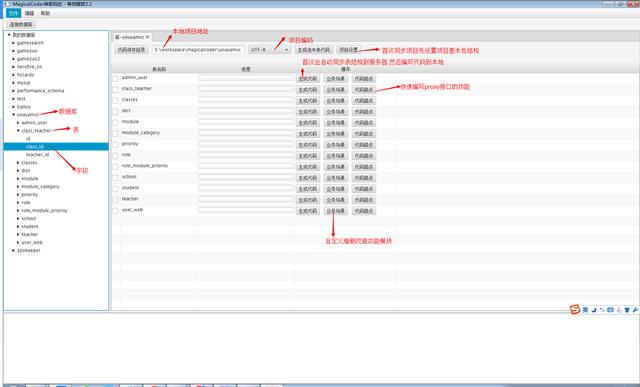This screenshot has height=387, width=640.
Task: Click the 项目设置 button
Action: coord(348,49)
